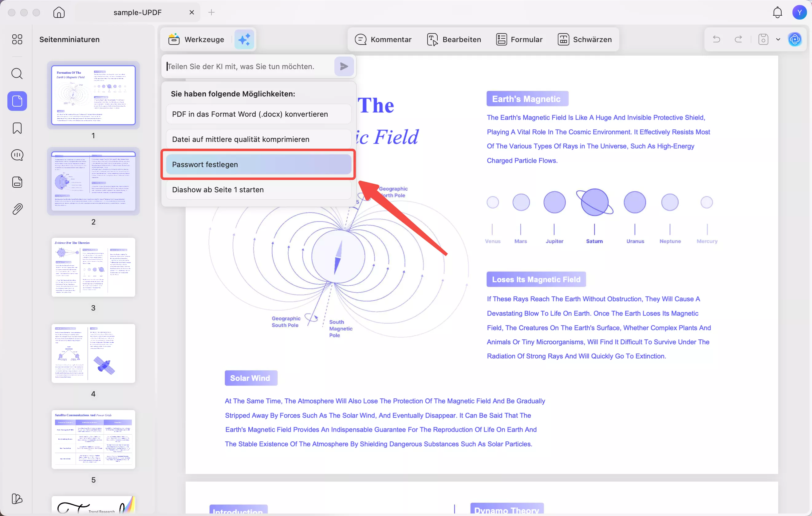The width and height of the screenshot is (812, 516).
Task: Open the search panel in sidebar
Action: (x=17, y=73)
